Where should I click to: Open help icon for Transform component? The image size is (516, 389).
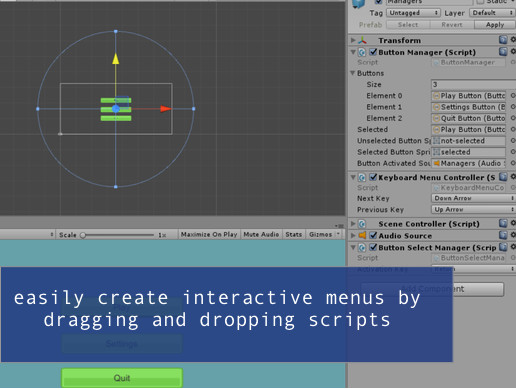503,40
